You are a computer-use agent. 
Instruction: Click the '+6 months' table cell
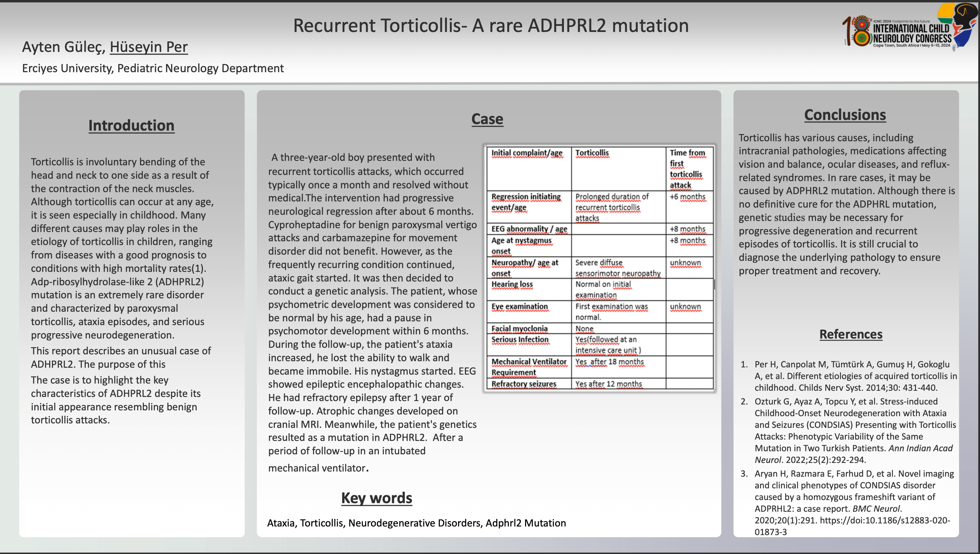pyautogui.click(x=689, y=207)
